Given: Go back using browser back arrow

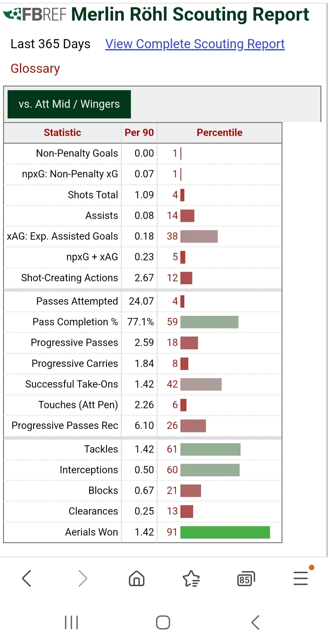Looking at the screenshot, I should (27, 578).
